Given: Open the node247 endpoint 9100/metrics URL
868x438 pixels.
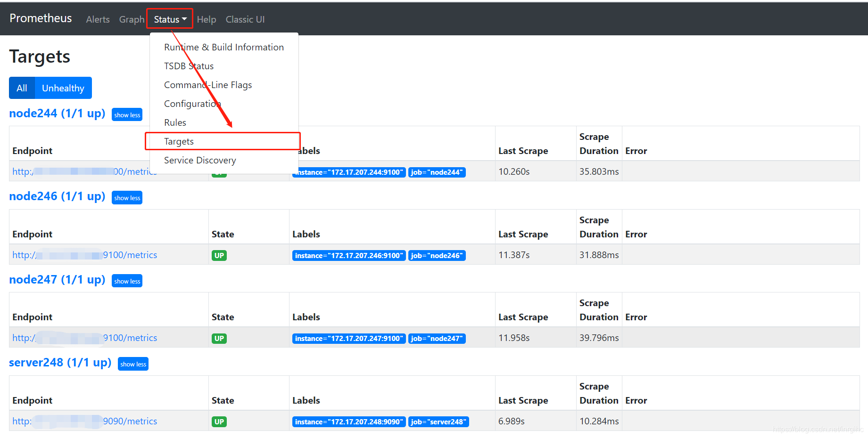Looking at the screenshot, I should coord(85,338).
